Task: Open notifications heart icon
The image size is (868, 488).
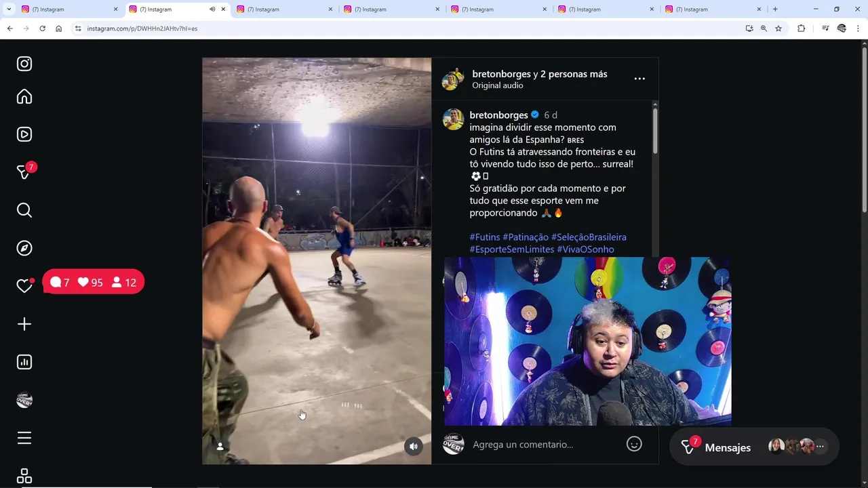Action: (x=24, y=286)
